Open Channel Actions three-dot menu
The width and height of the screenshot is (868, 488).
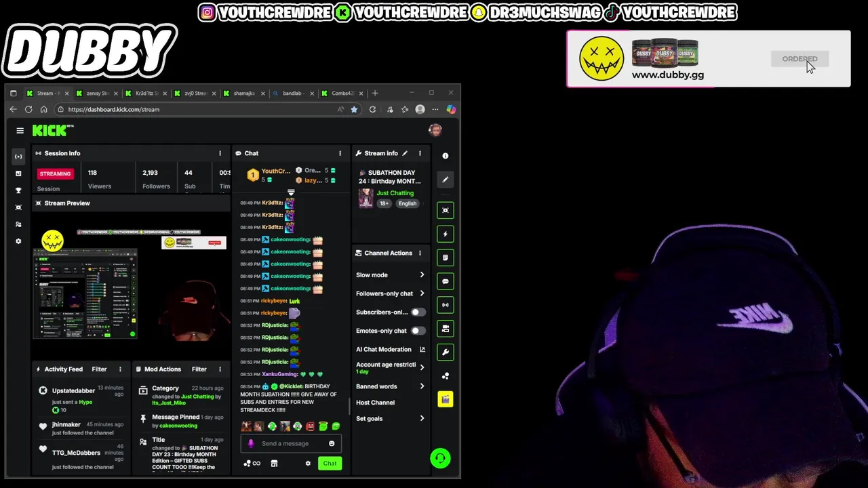(x=420, y=253)
